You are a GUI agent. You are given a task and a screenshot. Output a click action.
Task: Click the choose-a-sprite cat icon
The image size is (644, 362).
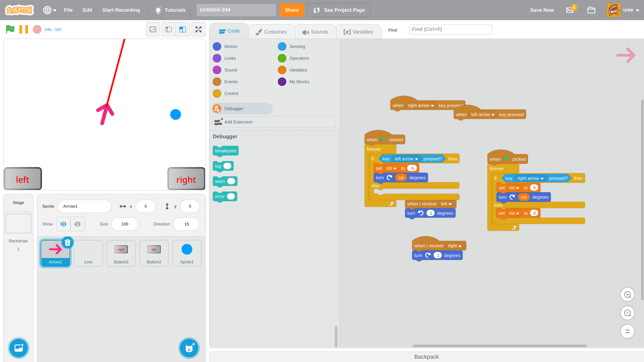click(189, 348)
